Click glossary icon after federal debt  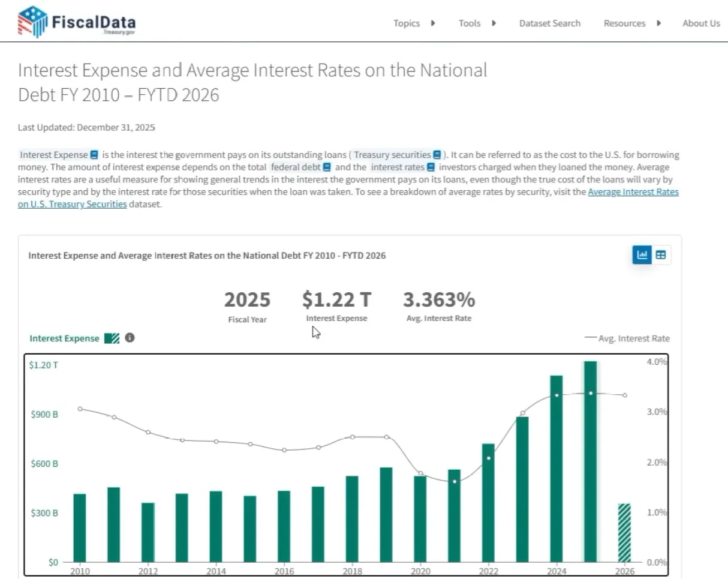tap(327, 167)
